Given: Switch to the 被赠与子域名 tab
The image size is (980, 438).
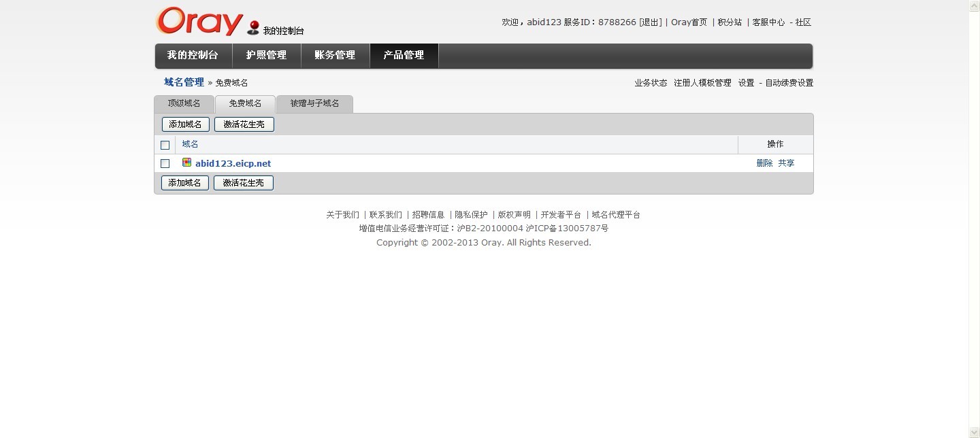Looking at the screenshot, I should click(x=314, y=103).
